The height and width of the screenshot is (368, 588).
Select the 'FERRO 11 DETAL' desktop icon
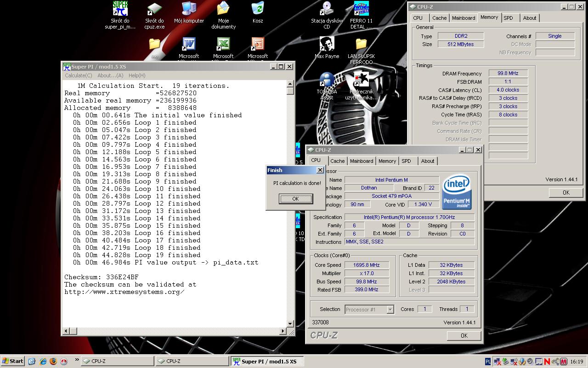tap(361, 9)
